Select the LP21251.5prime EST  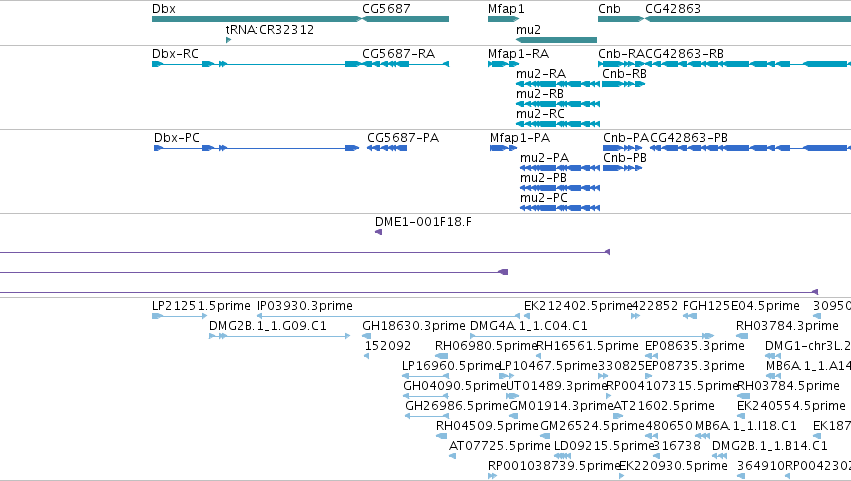(180, 317)
